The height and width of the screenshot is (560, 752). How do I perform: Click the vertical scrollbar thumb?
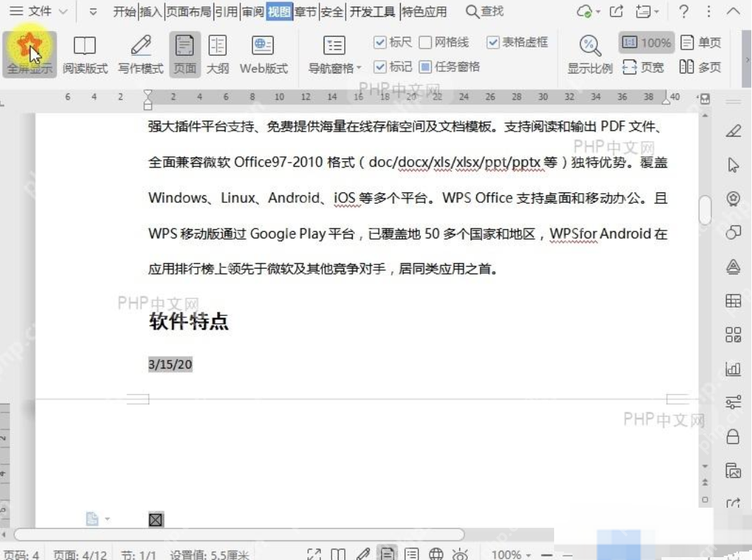[705, 210]
